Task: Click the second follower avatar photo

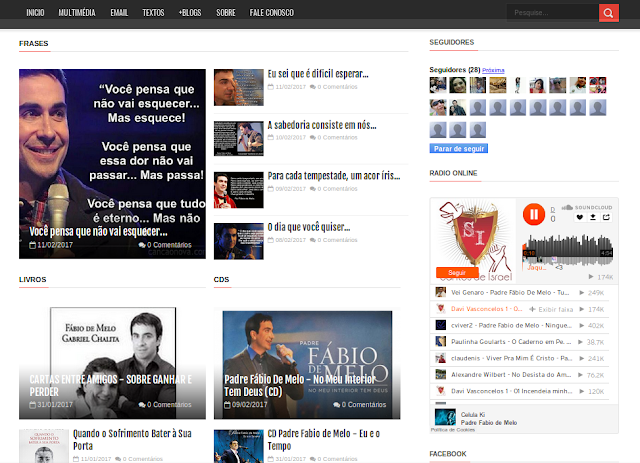Action: (x=458, y=85)
